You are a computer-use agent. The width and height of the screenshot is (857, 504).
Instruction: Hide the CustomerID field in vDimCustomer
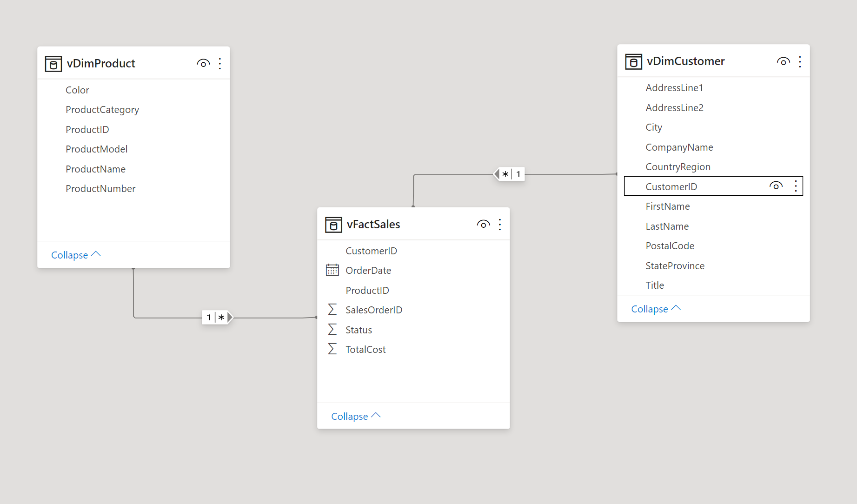[776, 186]
